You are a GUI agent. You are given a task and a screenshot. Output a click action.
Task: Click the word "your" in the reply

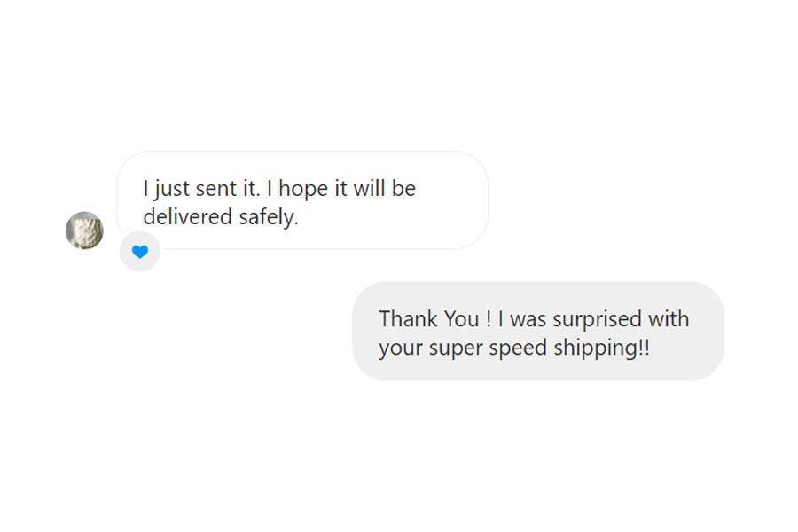coord(401,348)
